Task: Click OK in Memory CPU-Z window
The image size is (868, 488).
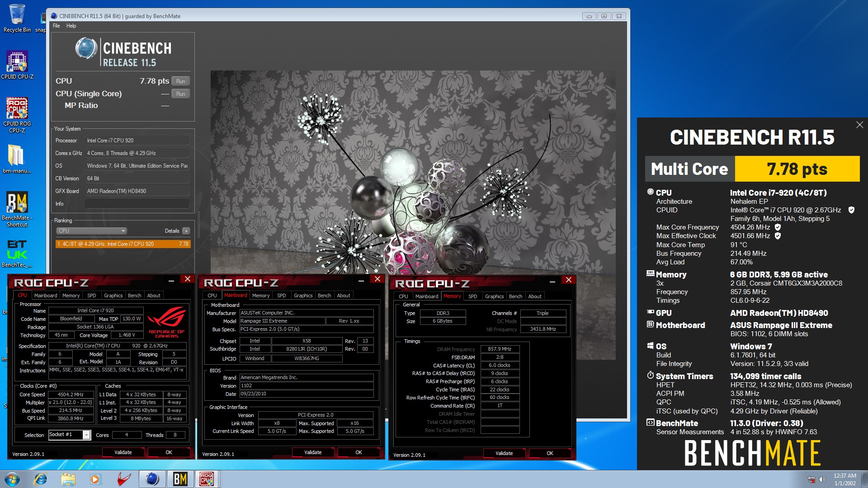Action: click(550, 453)
